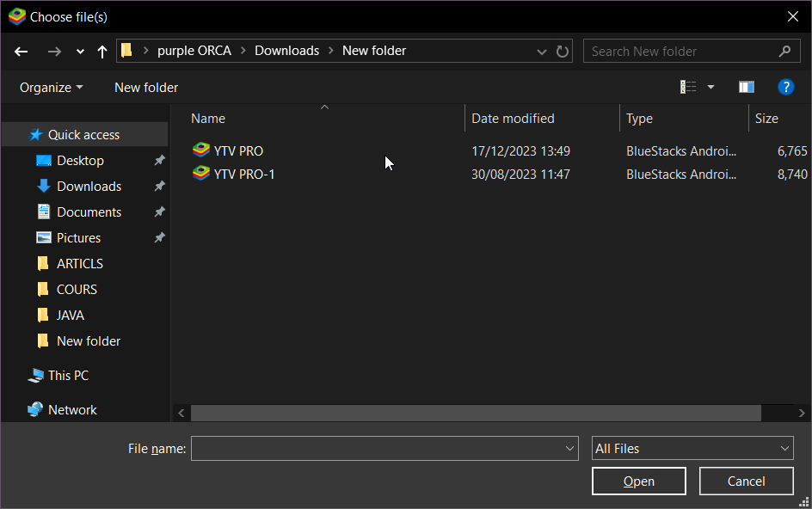Open the Organize menu
The image size is (812, 509).
51,88
